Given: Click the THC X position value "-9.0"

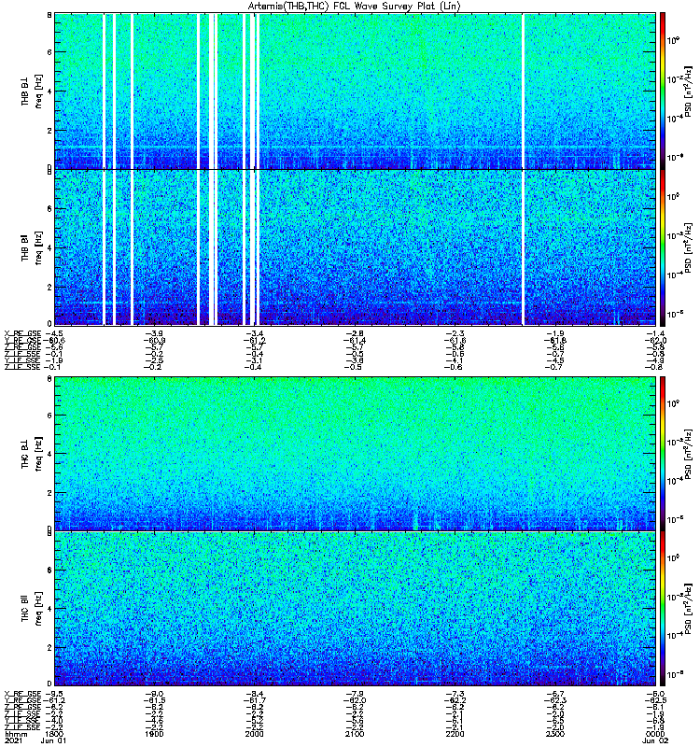Looking at the screenshot, I should point(154,694).
